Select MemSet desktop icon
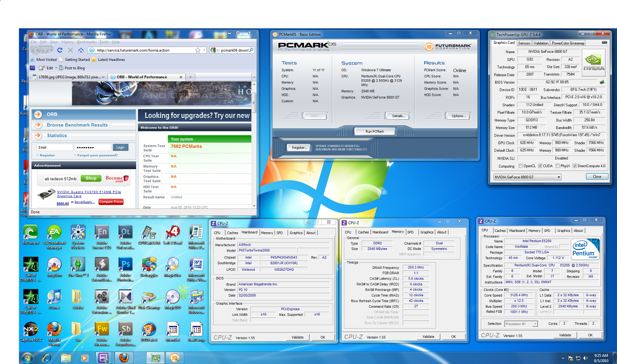The width and height of the screenshot is (617, 364). click(173, 332)
